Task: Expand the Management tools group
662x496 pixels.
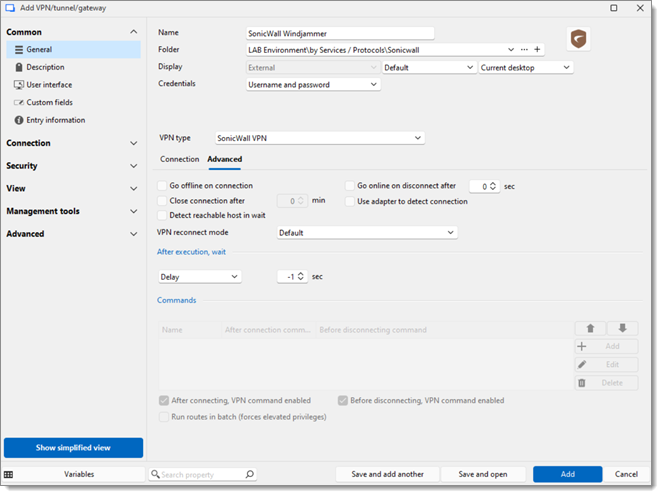Action: click(x=133, y=211)
